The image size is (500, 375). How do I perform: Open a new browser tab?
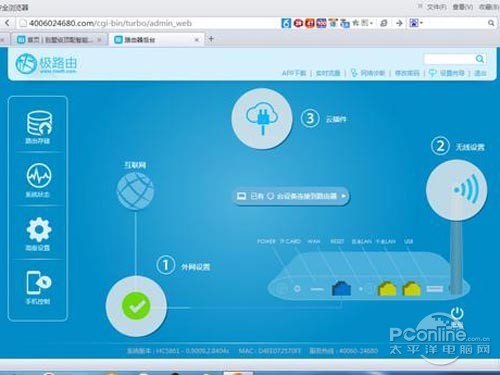click(211, 39)
